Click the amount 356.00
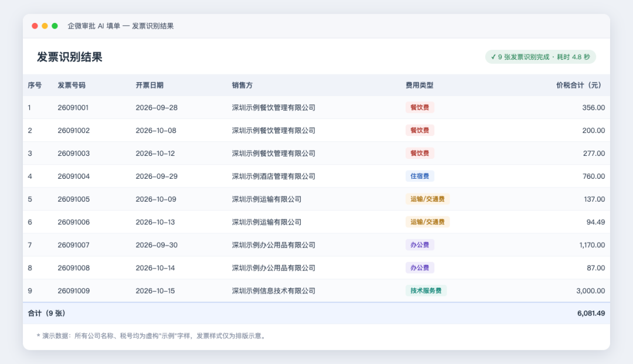The height and width of the screenshot is (364, 633). click(x=593, y=108)
